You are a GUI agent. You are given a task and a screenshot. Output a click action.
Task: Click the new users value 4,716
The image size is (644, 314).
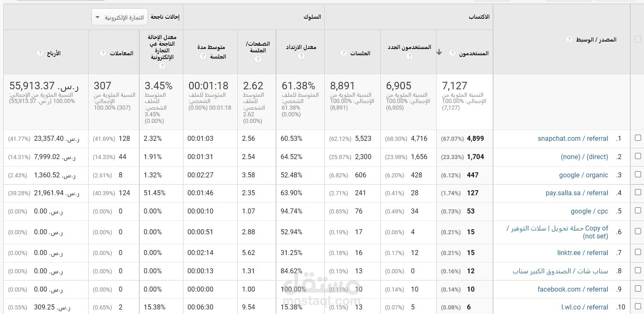[x=419, y=138]
